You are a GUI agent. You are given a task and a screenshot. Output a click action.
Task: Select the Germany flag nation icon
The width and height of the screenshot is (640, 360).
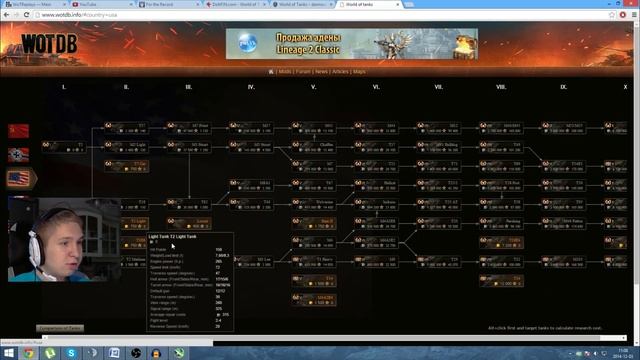coord(18,155)
